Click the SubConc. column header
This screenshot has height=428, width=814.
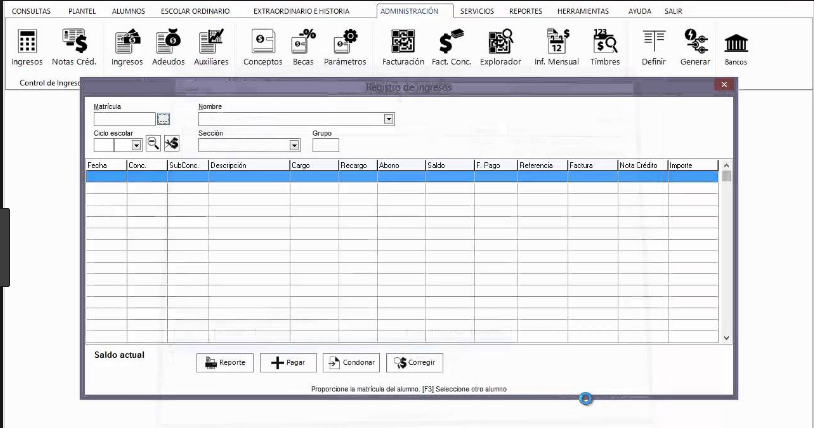tap(188, 165)
